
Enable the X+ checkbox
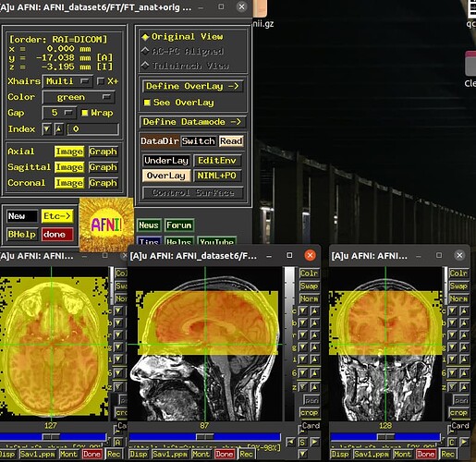click(101, 81)
